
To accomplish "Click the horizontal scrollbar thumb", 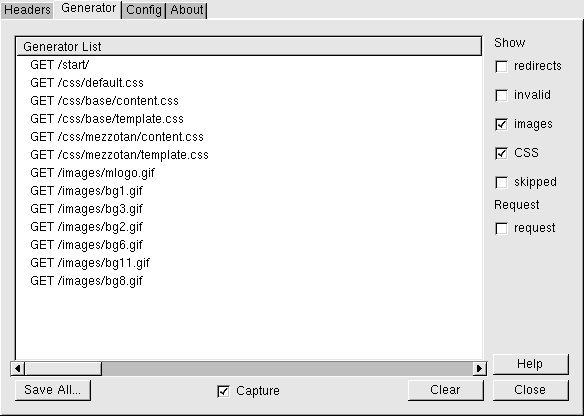I will 63,368.
